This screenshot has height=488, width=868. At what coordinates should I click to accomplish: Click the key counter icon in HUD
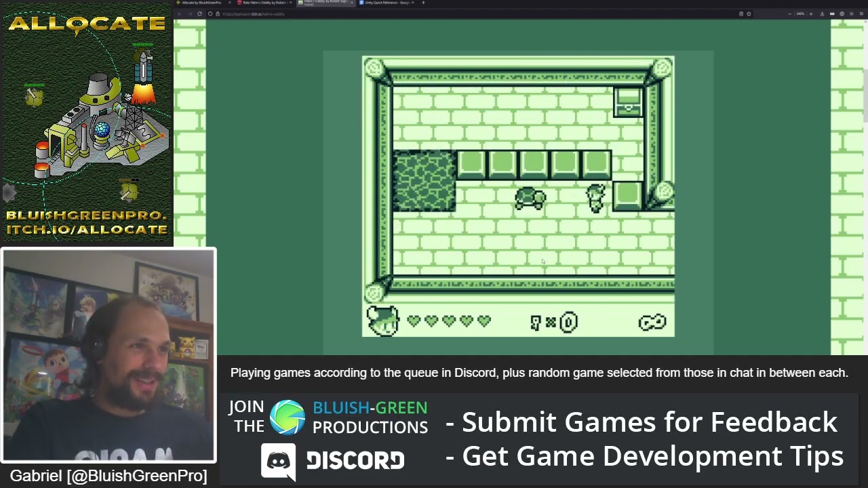click(536, 323)
